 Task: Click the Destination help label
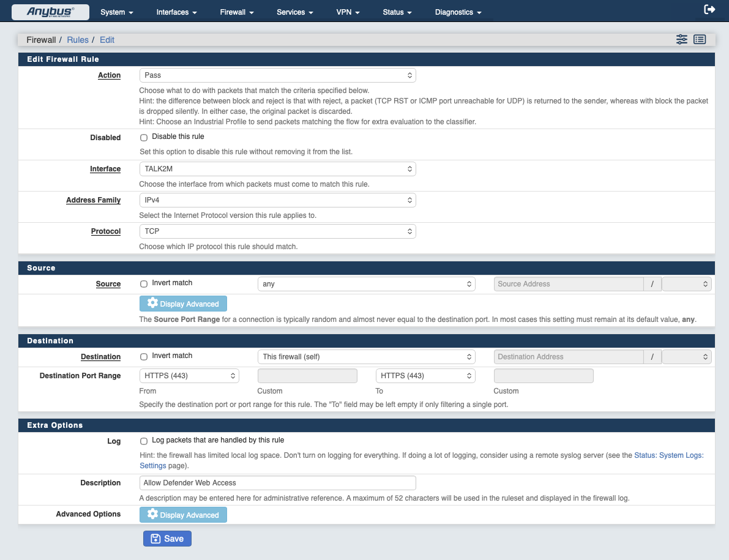point(101,357)
